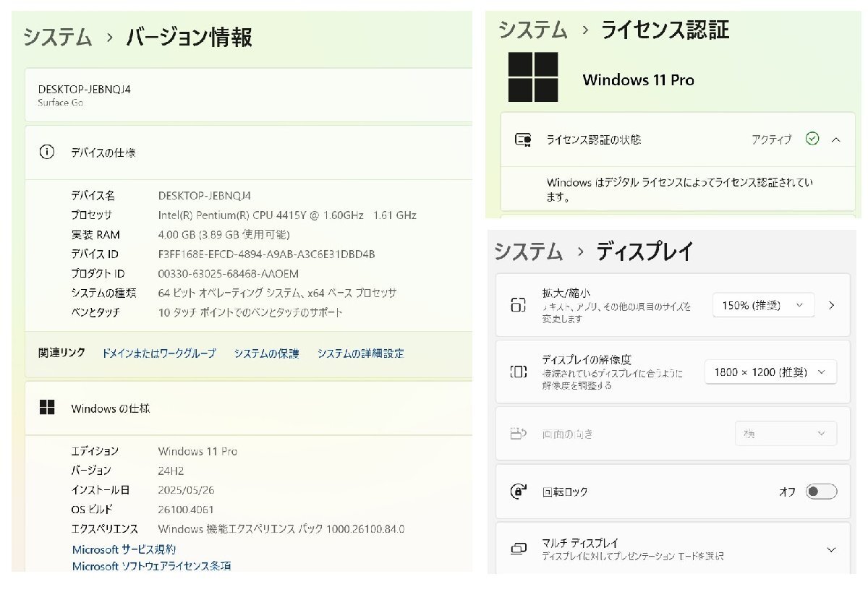This screenshot has height=592, width=868.
Task: Click the rotation lock icon beside 回転ロック
Action: pyautogui.click(x=518, y=492)
